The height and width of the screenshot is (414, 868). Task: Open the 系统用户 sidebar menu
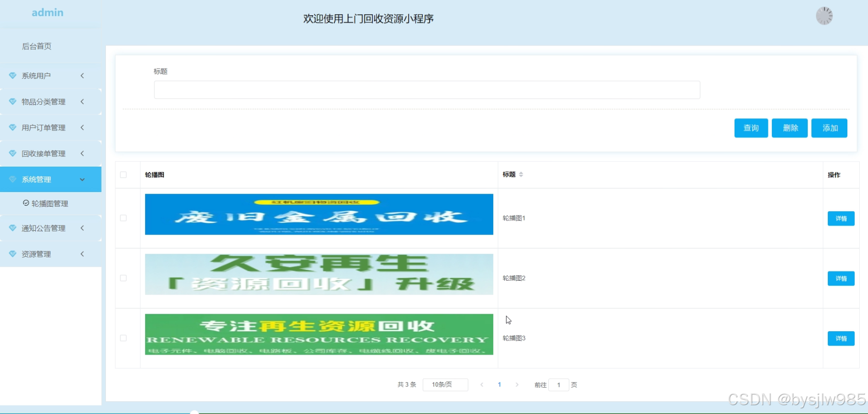[51, 75]
